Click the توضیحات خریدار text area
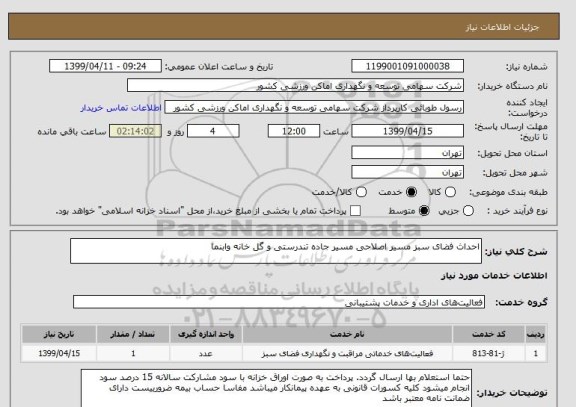Image resolution: width=576 pixels, height=407 pixels. 276,388
